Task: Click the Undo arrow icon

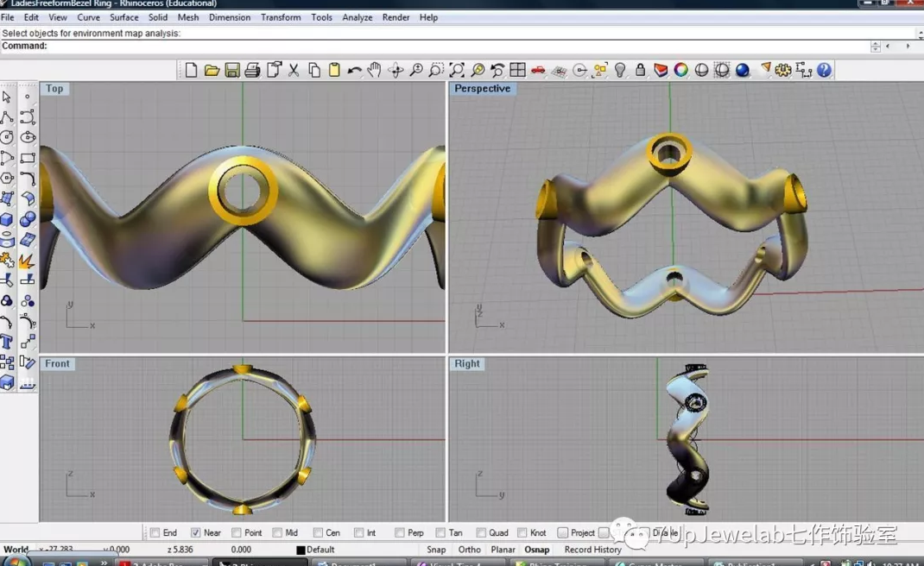Action: pyautogui.click(x=354, y=71)
